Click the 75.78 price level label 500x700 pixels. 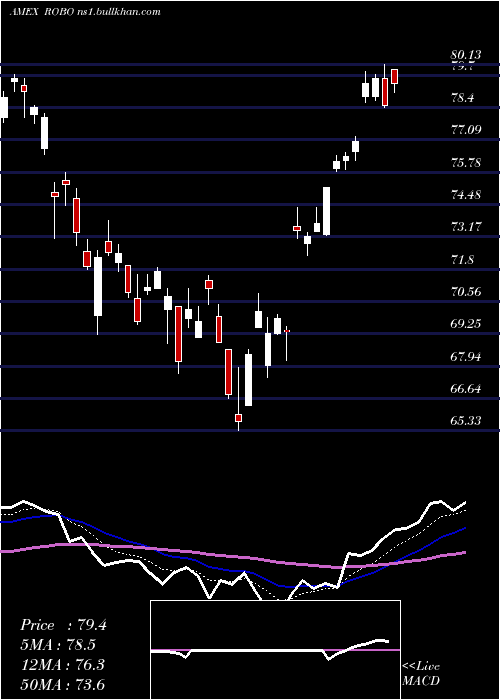click(466, 162)
